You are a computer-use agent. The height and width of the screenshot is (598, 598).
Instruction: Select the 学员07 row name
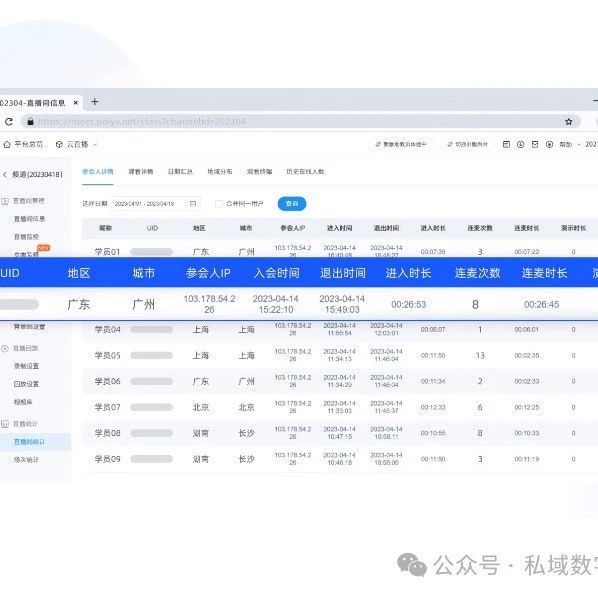(108, 407)
